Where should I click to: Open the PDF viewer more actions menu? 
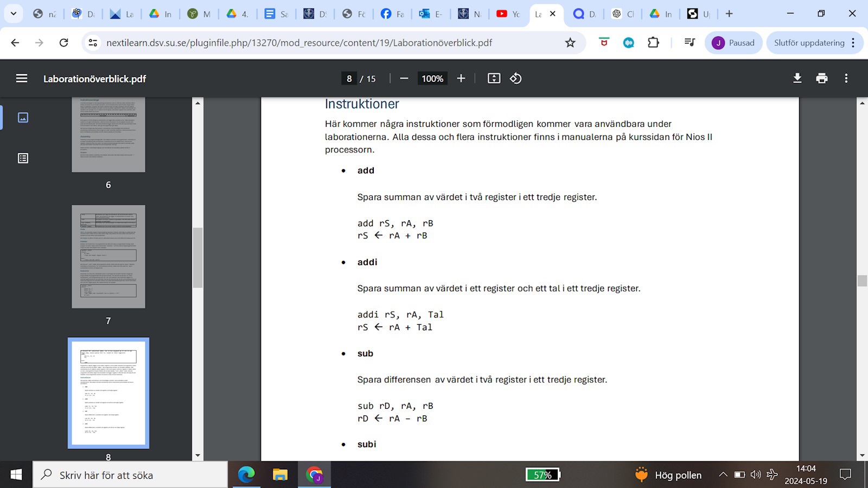[846, 79]
